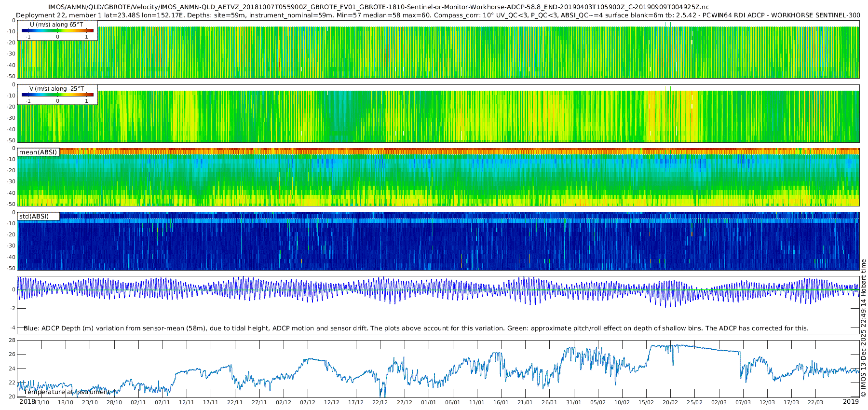Click the '31/01' date tick label
Screen dimensions: 868x410
coord(574,402)
